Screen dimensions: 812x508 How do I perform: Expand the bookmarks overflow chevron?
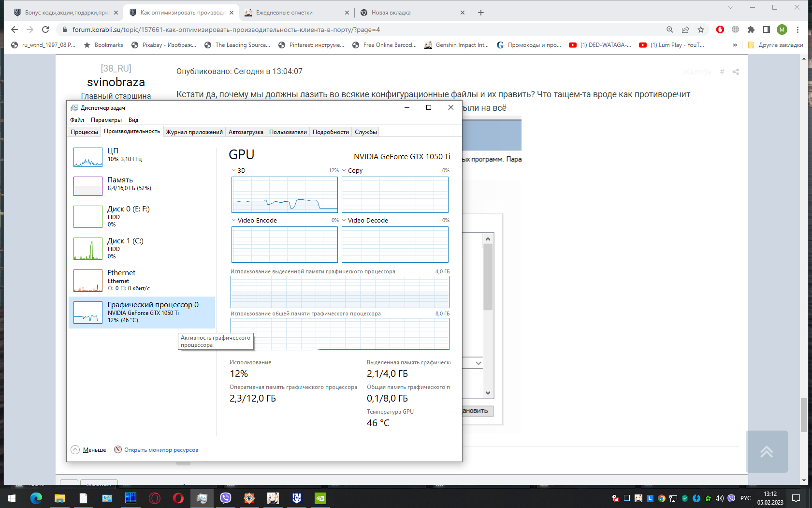pyautogui.click(x=735, y=45)
